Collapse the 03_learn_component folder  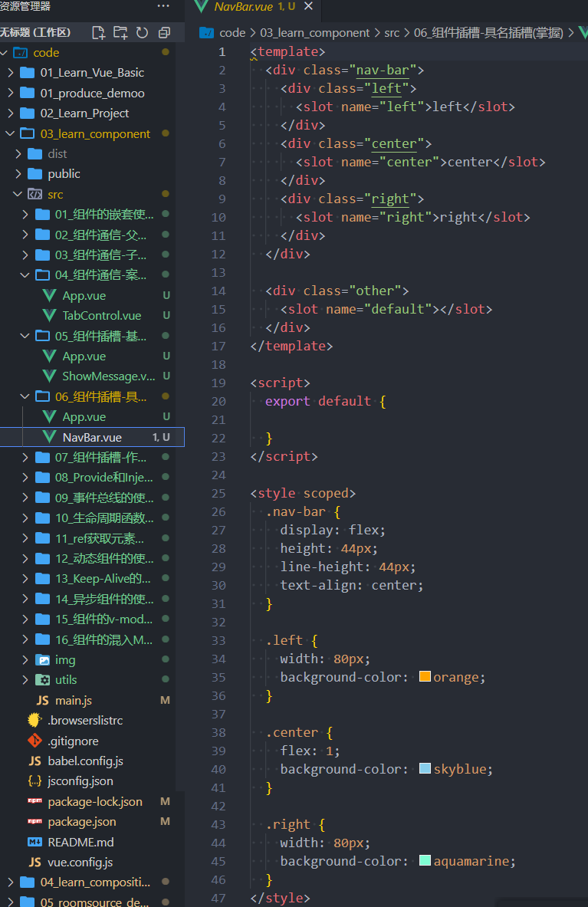11,133
